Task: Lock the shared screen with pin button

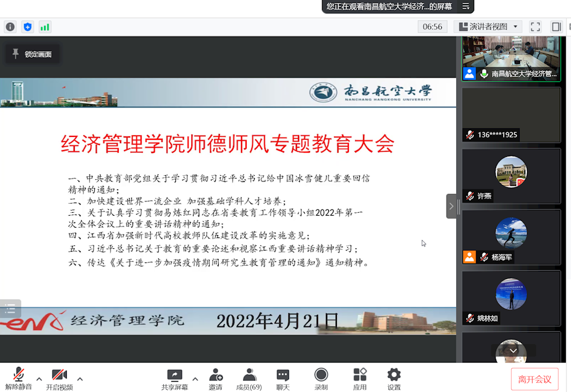Action: coord(32,54)
